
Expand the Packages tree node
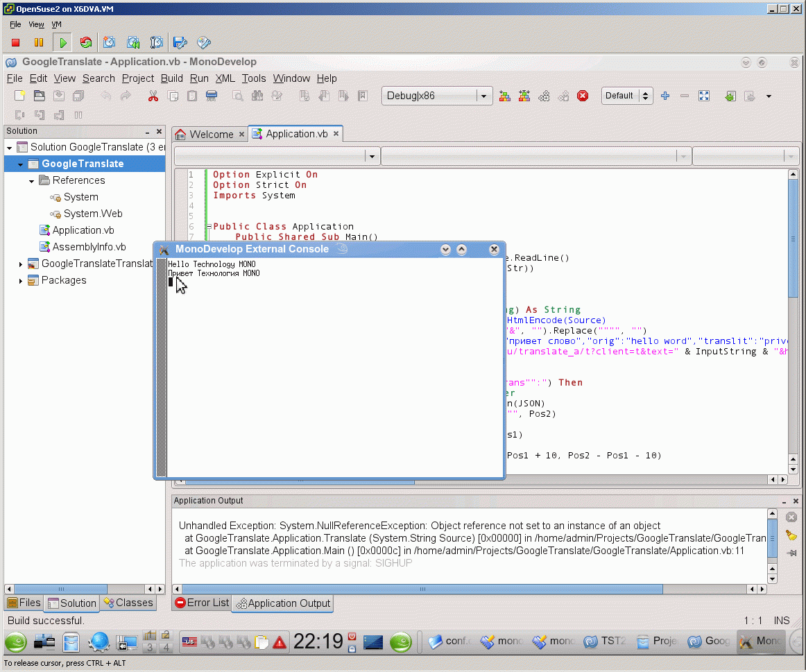pyautogui.click(x=21, y=281)
